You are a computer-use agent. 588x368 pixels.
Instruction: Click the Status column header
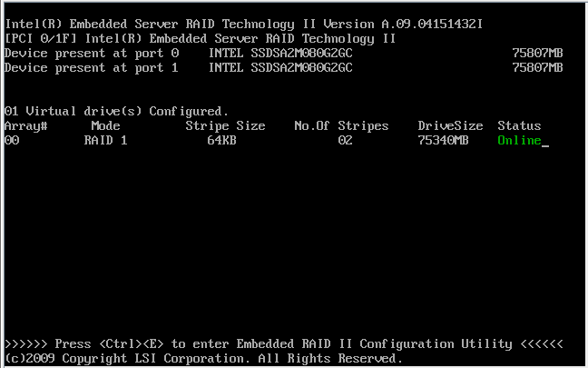pos(519,125)
